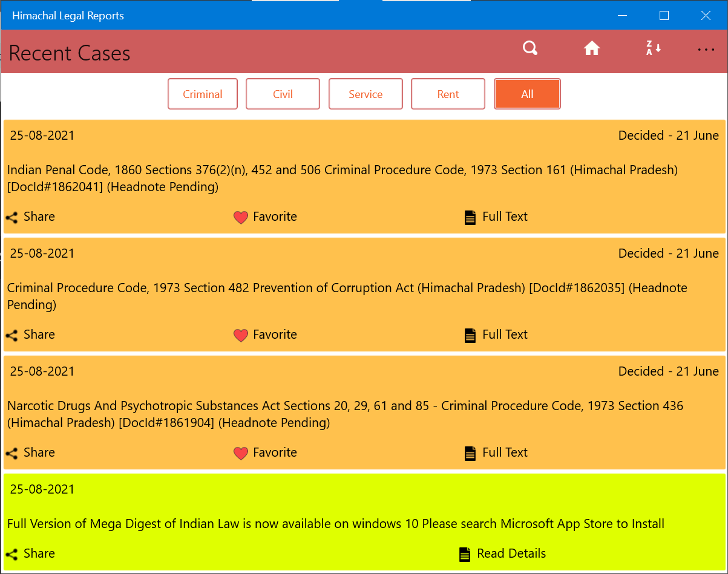Maximize the Himachal Legal Reports window

tap(664, 16)
